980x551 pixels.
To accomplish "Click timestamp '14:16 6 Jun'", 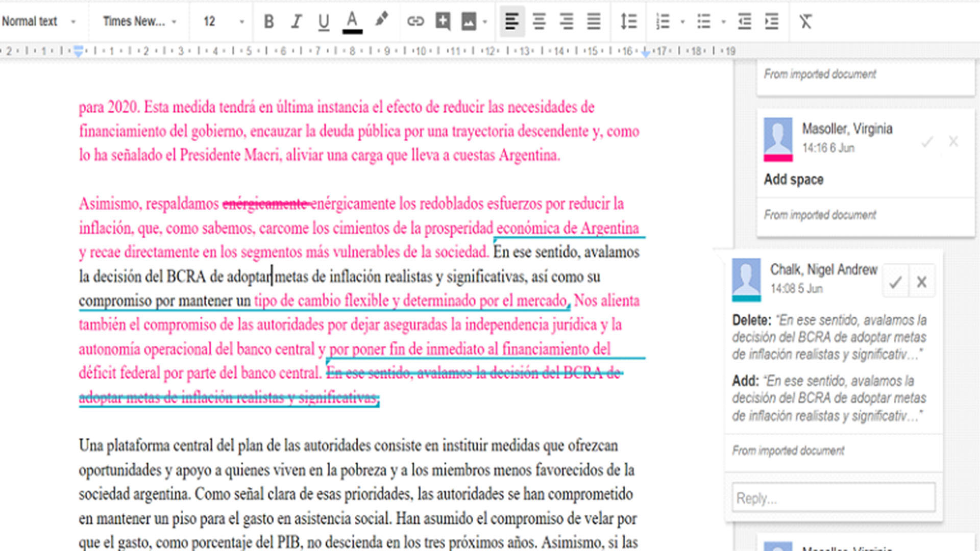I will point(828,148).
